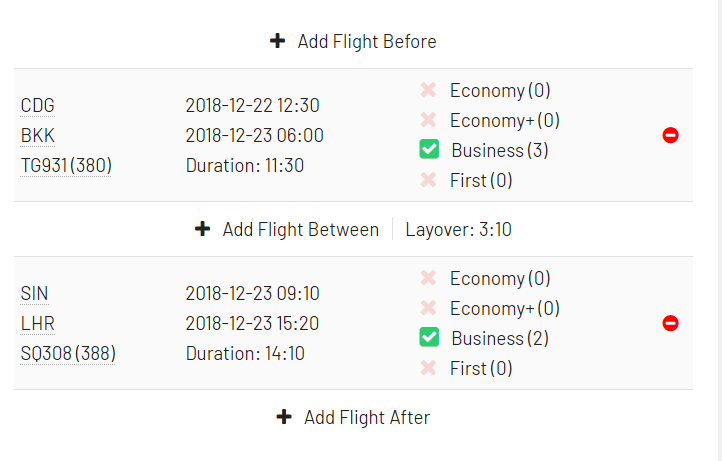Click the plus icon beside Add Flight Between
This screenshot has width=722, height=461.
click(x=203, y=229)
